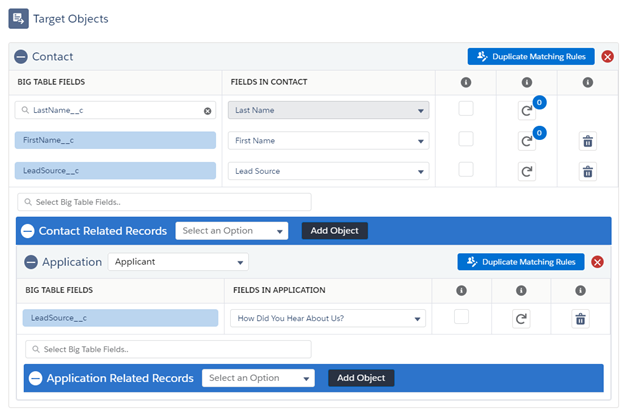Click refresh icon in Application row

tap(521, 319)
